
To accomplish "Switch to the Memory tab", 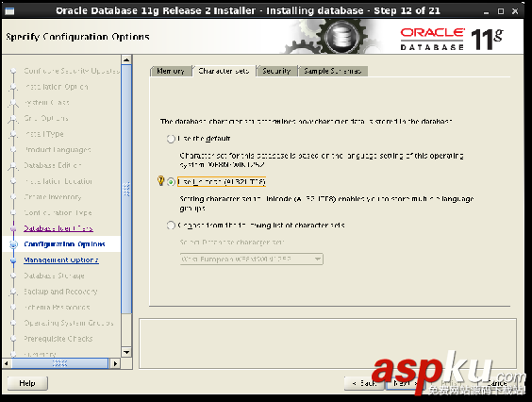I will (x=171, y=71).
